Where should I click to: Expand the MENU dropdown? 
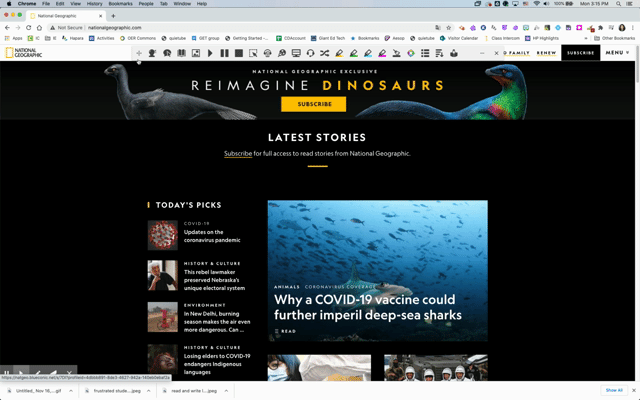617,53
